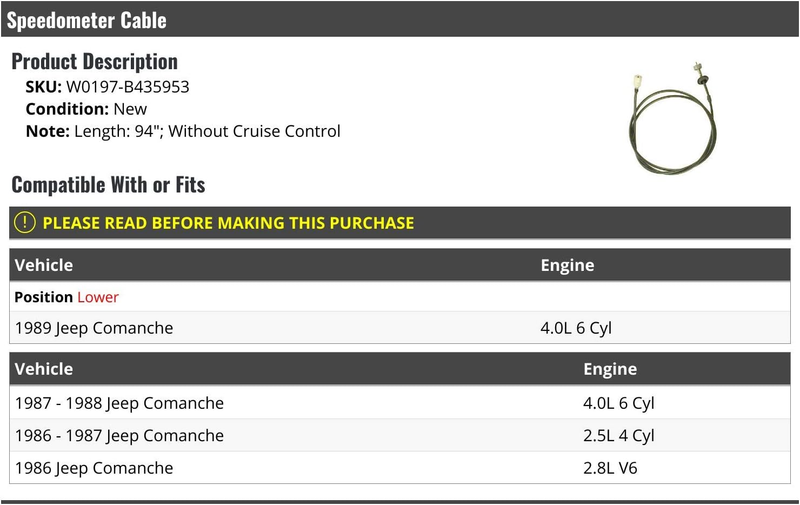
Task: Click the second table's Engine column header
Action: (x=610, y=369)
